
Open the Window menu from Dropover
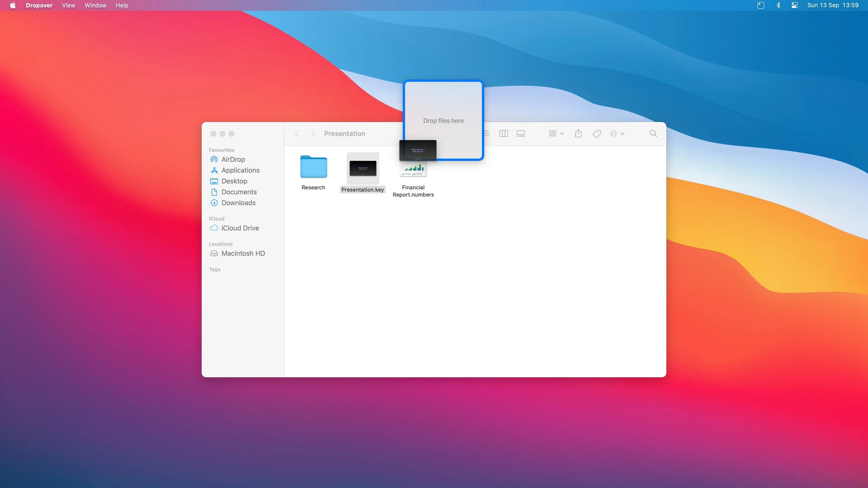95,5
